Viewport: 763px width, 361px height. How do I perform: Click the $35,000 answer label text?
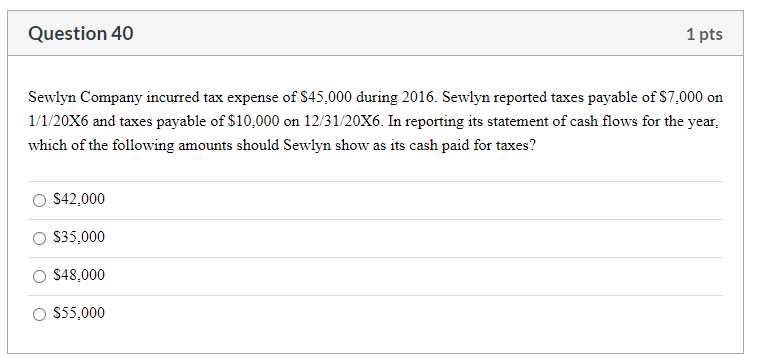coord(79,237)
